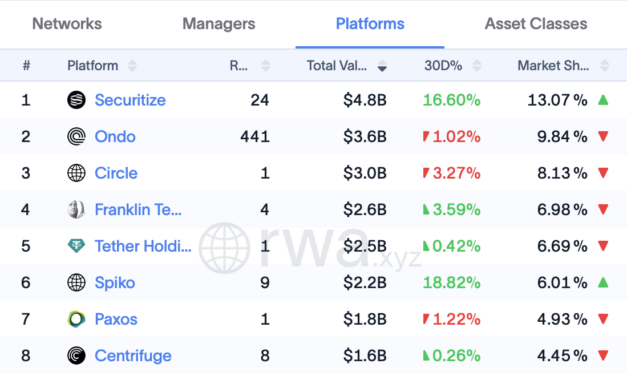Switch to the Networks tab
Screen dimensions: 627x376
pos(67,24)
